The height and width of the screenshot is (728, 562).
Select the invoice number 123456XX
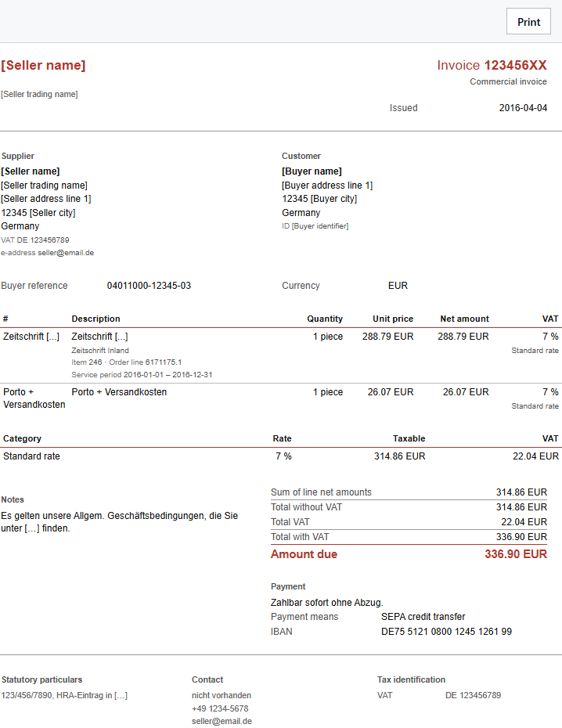(x=515, y=66)
